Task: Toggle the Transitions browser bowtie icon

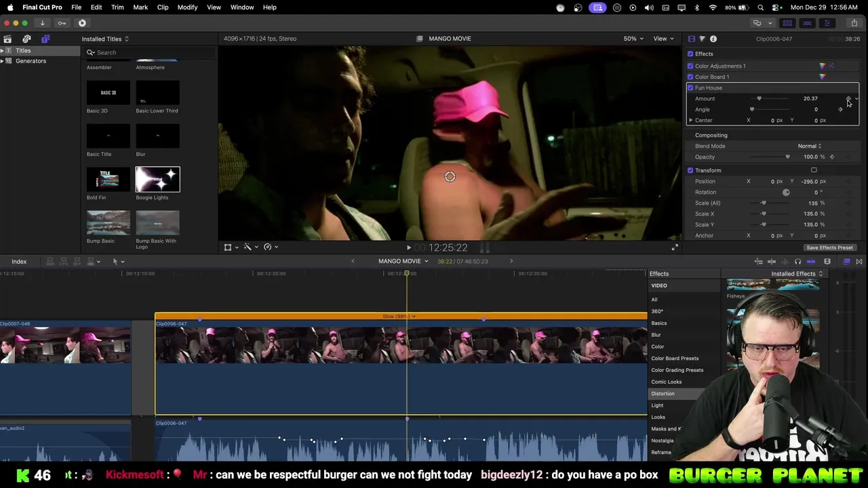Action: click(859, 262)
